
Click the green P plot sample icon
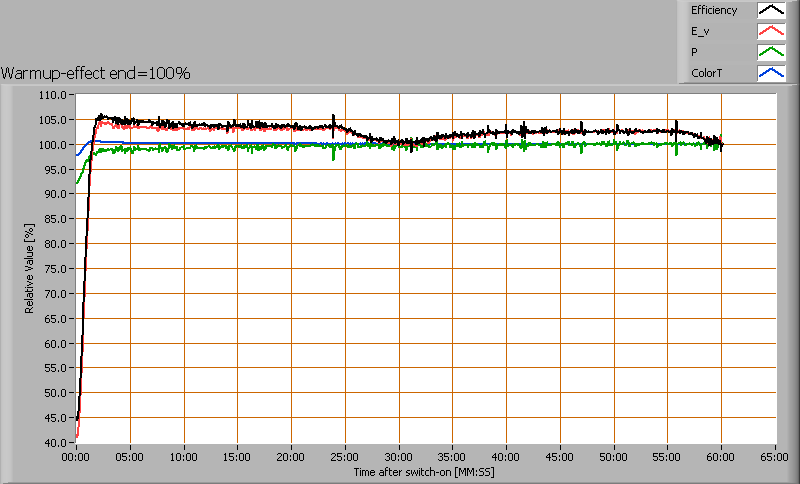point(770,52)
